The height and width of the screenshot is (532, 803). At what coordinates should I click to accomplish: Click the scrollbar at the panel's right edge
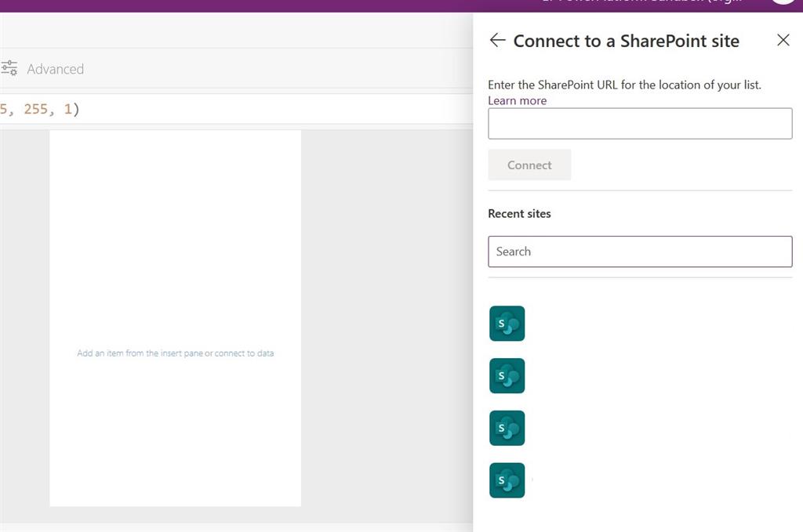click(x=800, y=266)
